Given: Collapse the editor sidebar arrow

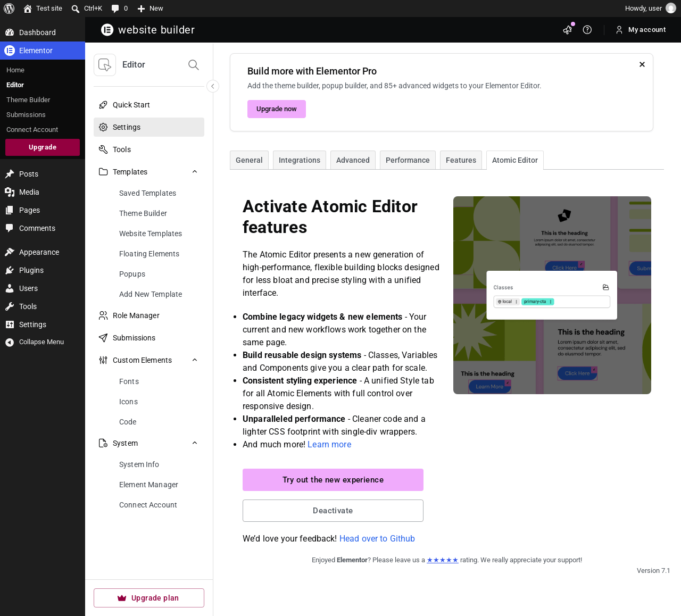Looking at the screenshot, I should coord(213,86).
